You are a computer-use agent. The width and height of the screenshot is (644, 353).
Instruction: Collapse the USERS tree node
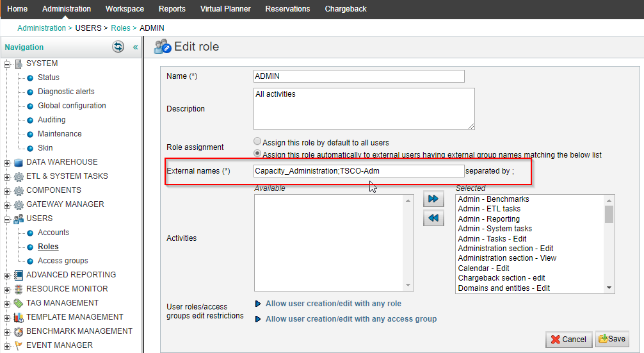click(8, 219)
